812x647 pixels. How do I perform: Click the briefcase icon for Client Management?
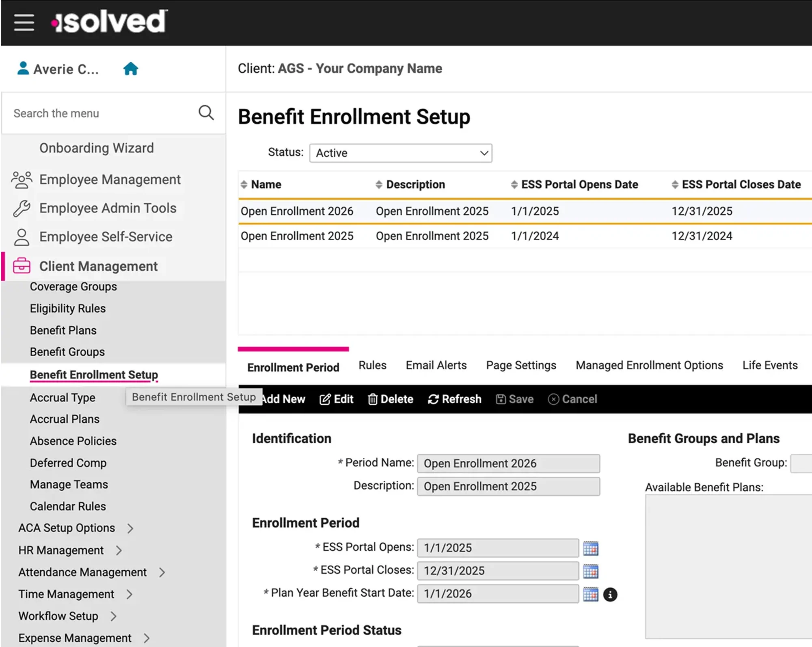click(x=21, y=266)
